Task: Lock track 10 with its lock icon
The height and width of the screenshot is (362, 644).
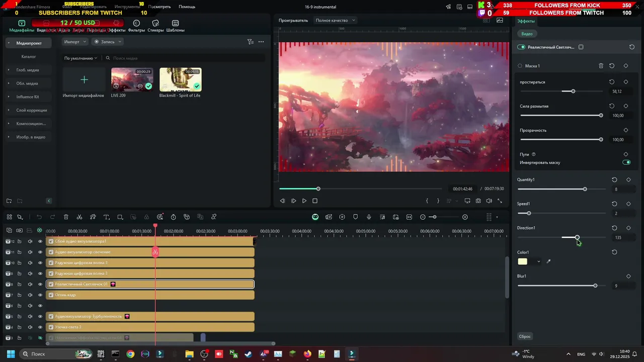Action: click(20, 263)
